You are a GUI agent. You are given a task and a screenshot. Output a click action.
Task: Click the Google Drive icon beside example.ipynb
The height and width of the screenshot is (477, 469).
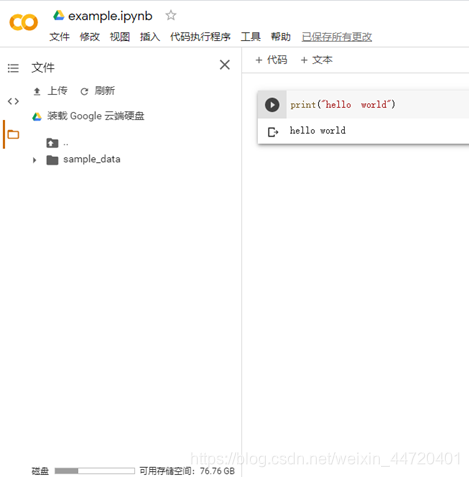coord(59,15)
